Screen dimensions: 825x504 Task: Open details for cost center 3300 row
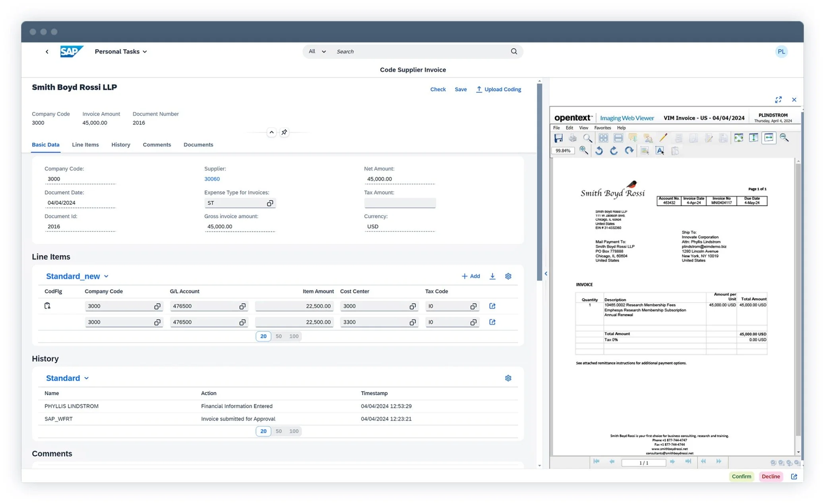(x=492, y=322)
